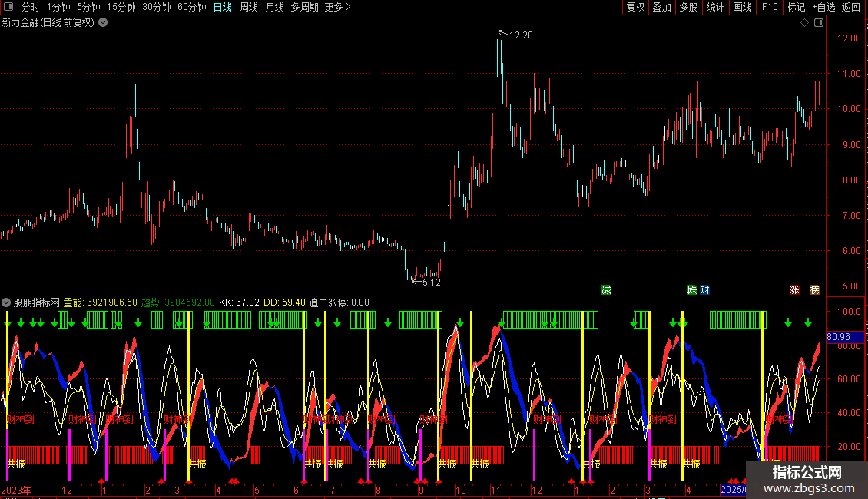Click the orange 榜 event marker

point(815,290)
